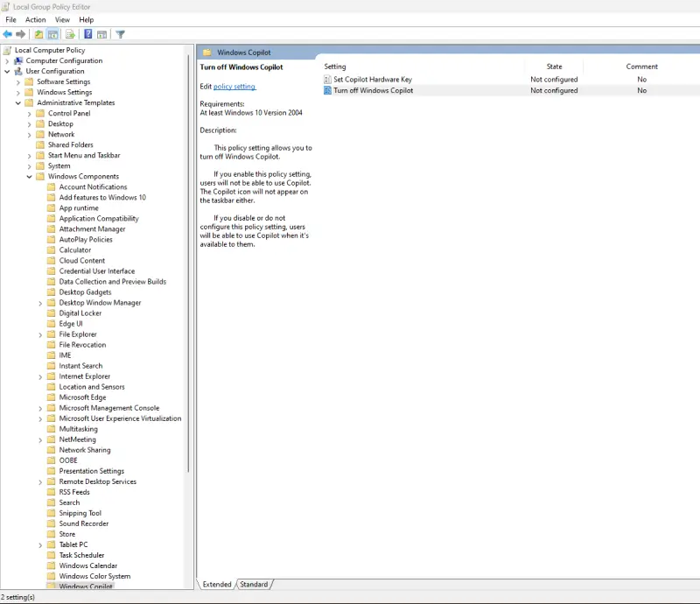Expand the Control Panel tree node
The image size is (700, 604).
29,113
